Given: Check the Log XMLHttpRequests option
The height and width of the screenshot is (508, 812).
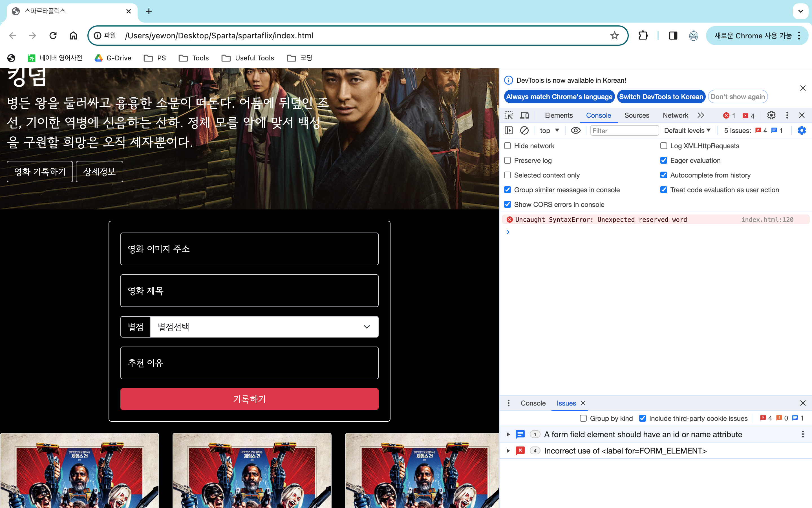Looking at the screenshot, I should click(664, 145).
